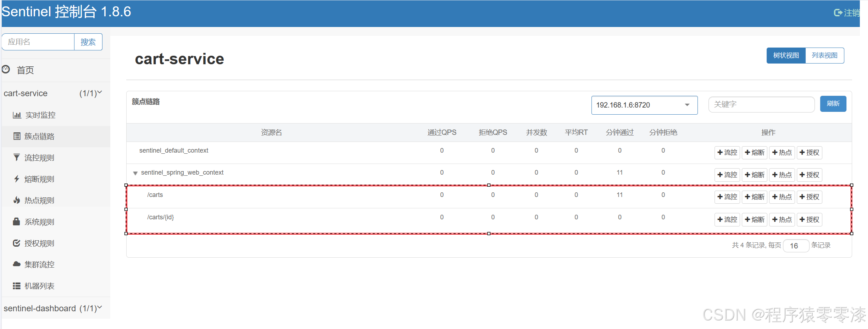Add 授权 rule for sentinel_spring_web_context
The width and height of the screenshot is (868, 329).
[x=809, y=175]
